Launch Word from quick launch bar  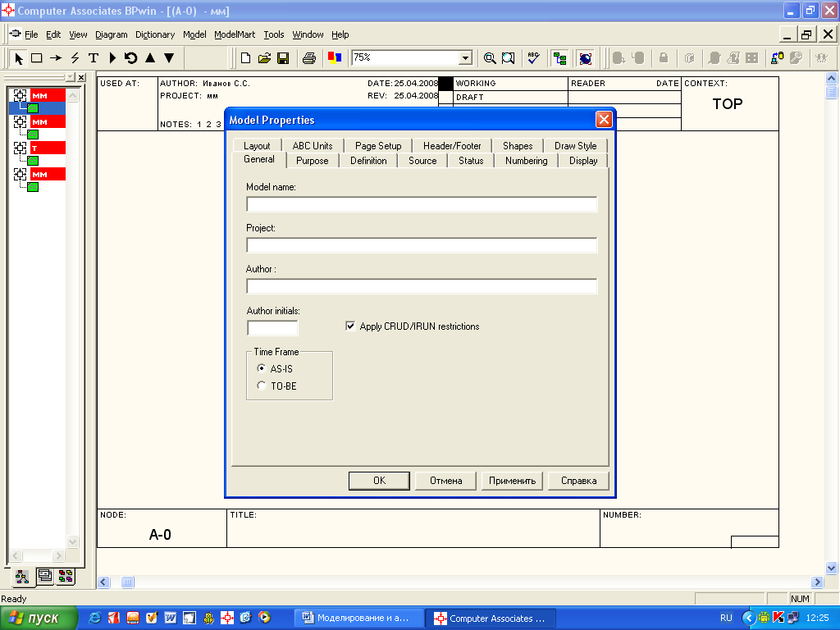[x=171, y=618]
